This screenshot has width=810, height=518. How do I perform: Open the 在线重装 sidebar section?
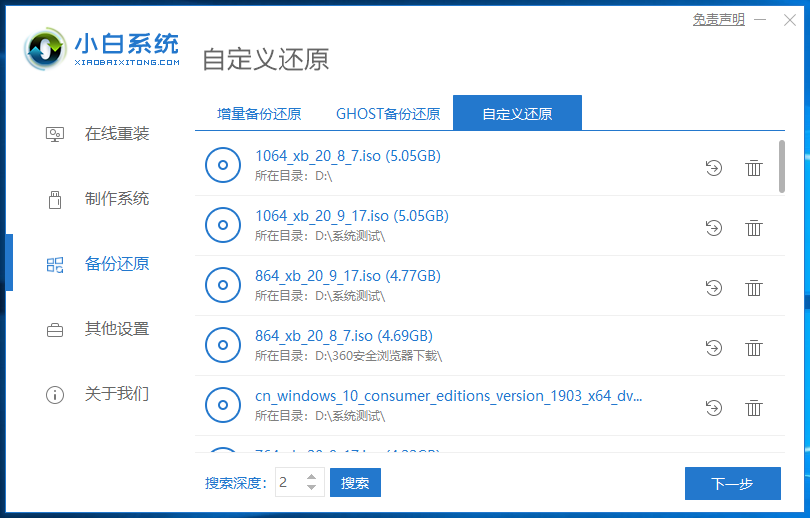click(x=117, y=134)
